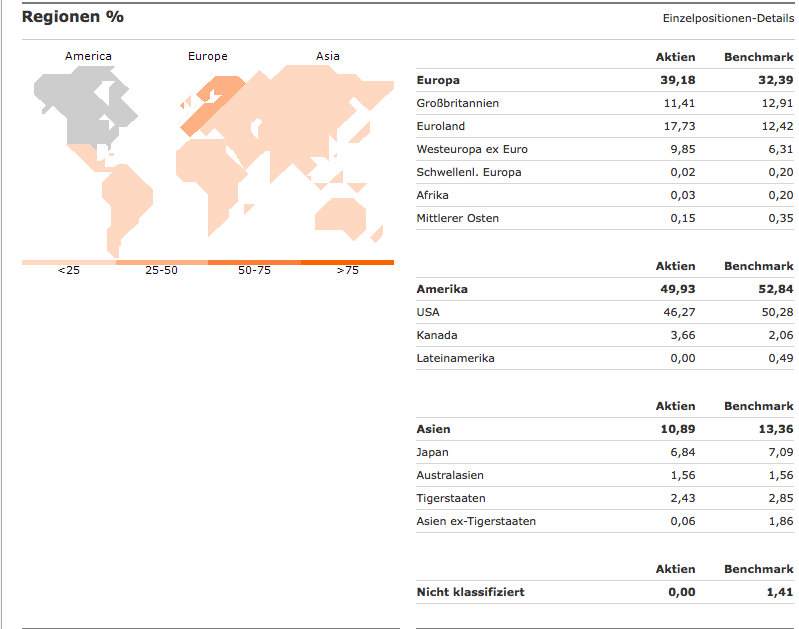Select the Nicht klassifiziert row label
Viewport: 799px width, 629px height.
[x=470, y=592]
